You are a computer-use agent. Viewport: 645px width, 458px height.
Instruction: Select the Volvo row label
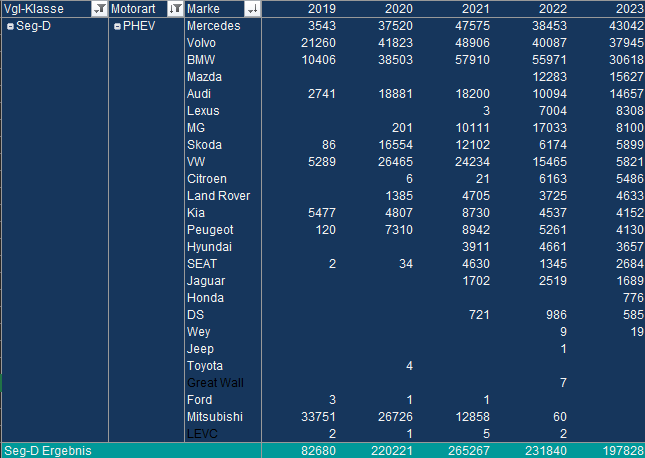[201, 43]
